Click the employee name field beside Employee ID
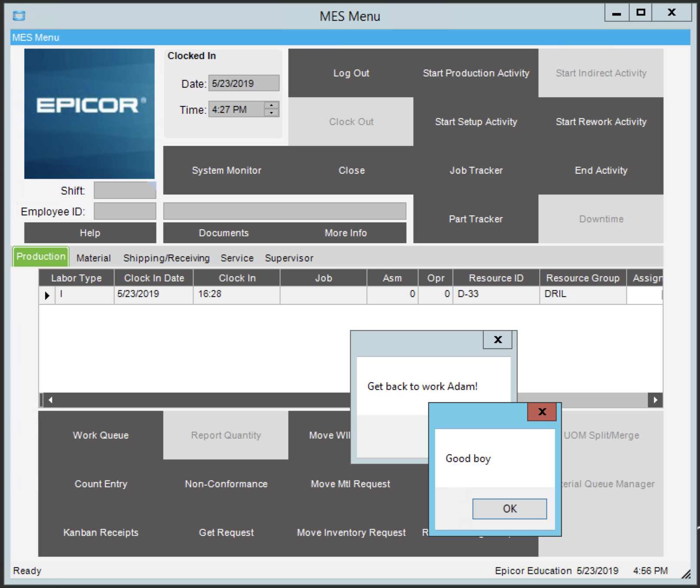Screen dimensions: 700x588 285,211
